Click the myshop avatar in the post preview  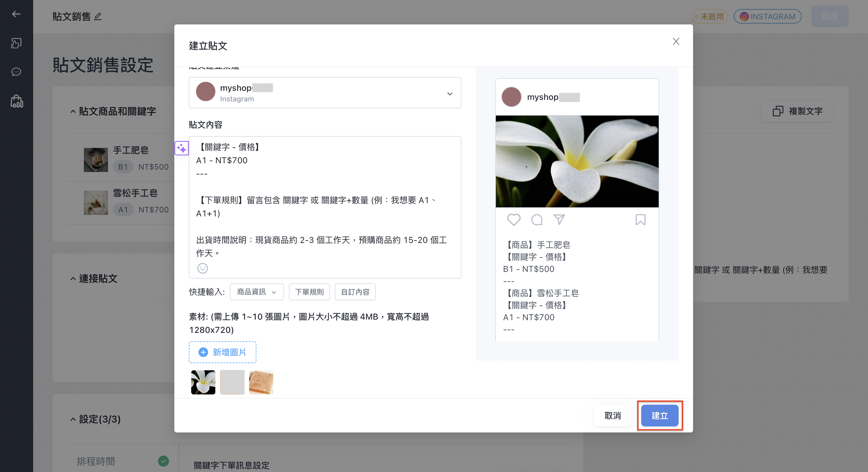511,97
